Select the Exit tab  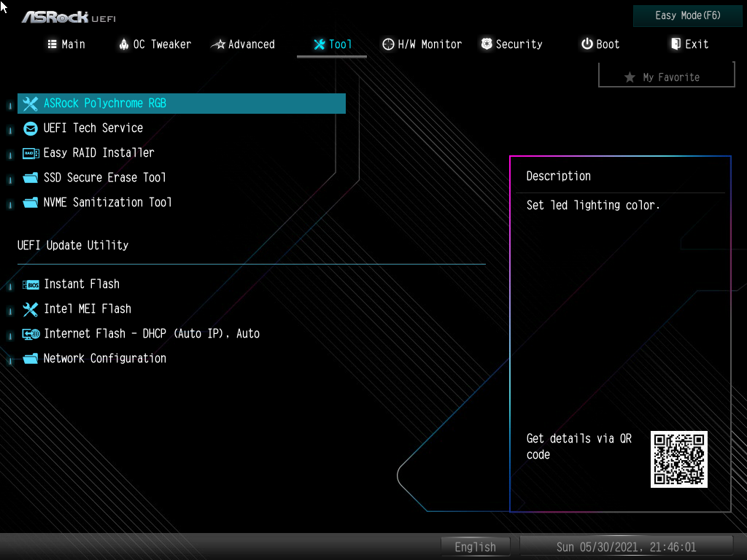click(689, 44)
